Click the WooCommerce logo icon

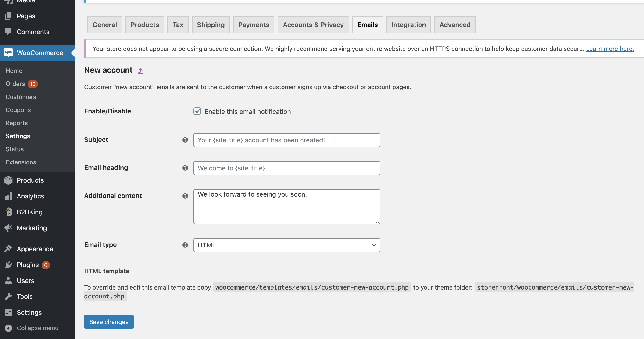pos(8,53)
